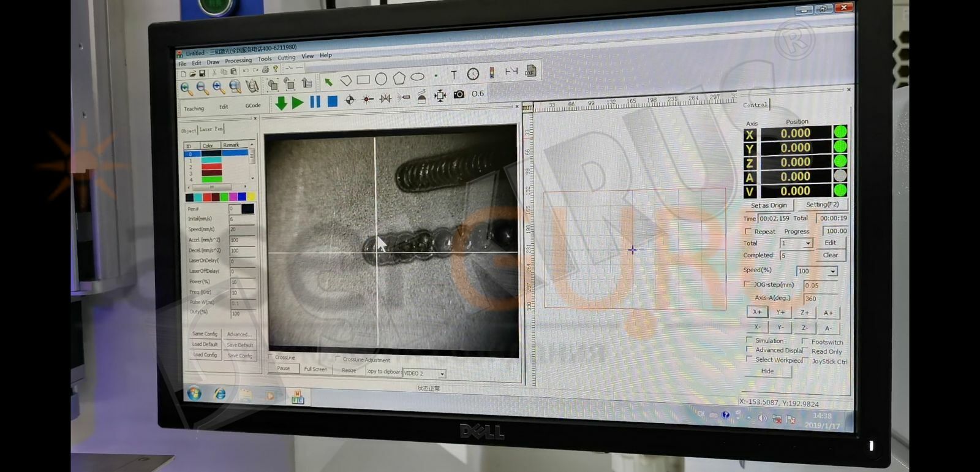The width and height of the screenshot is (980, 472).
Task: Select the green arrow pointer tool
Action: point(329,82)
